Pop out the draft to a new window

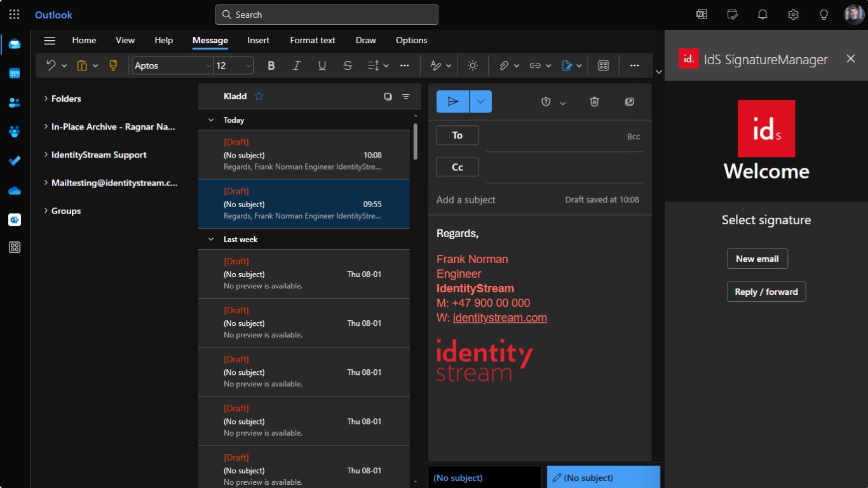[x=630, y=102]
